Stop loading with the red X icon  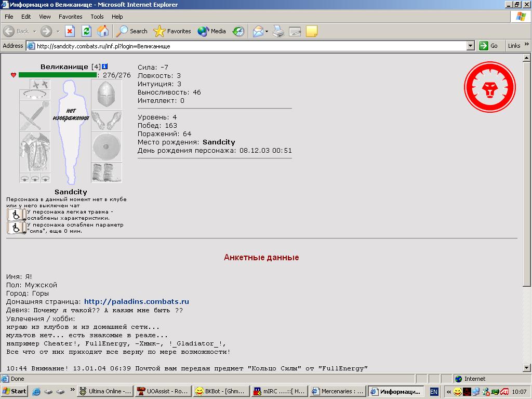[x=70, y=31]
